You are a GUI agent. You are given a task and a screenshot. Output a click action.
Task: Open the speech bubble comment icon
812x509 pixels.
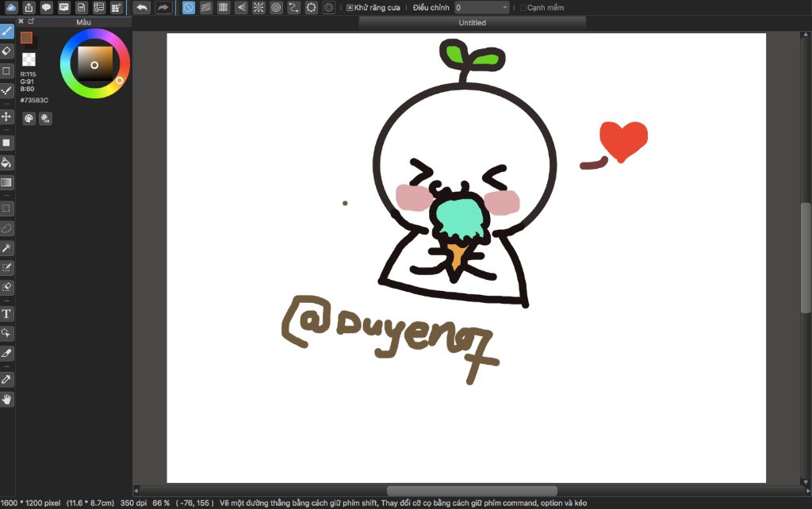point(47,7)
